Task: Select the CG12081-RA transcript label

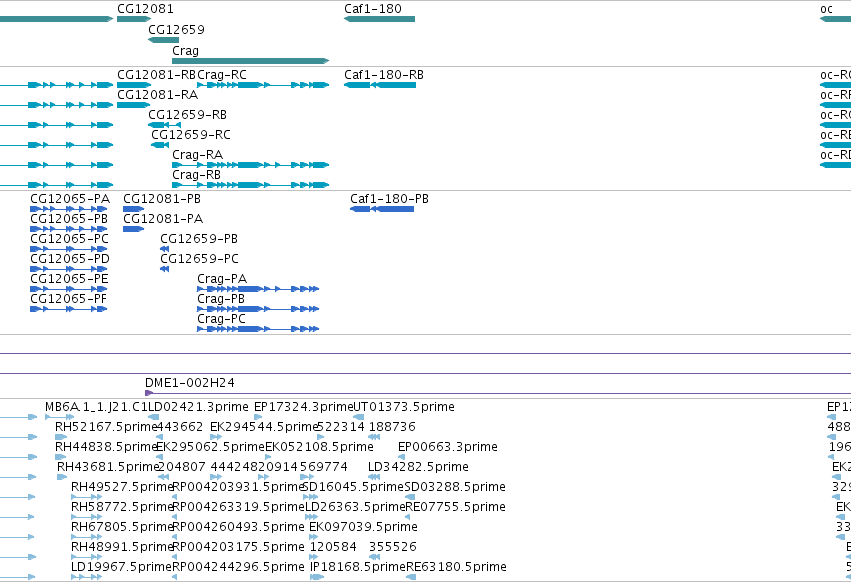Action: point(157,94)
